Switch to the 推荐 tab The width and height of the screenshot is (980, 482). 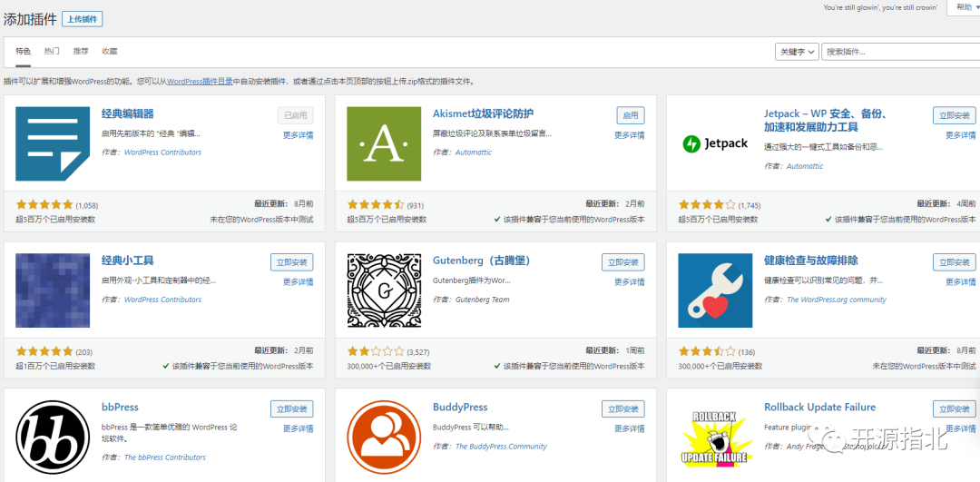[x=81, y=51]
